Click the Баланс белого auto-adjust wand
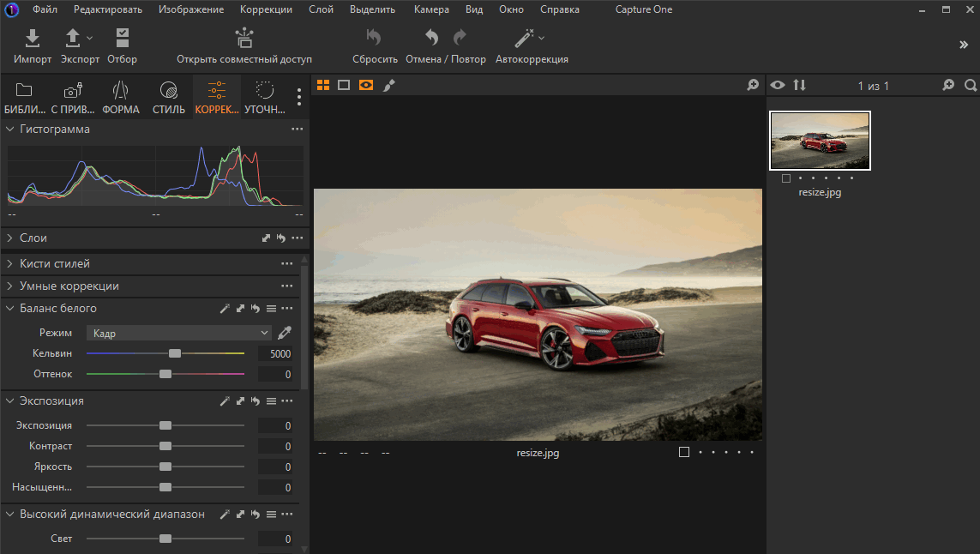This screenshot has width=980, height=554. coord(225,308)
